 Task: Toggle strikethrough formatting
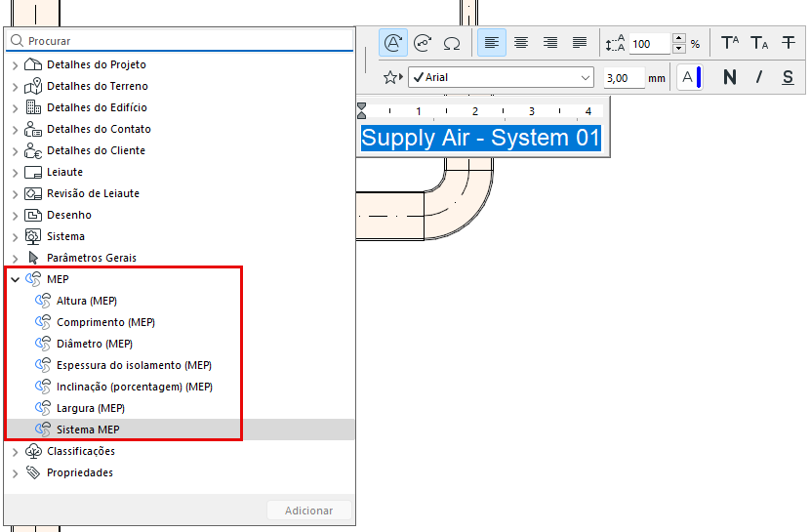[788, 42]
